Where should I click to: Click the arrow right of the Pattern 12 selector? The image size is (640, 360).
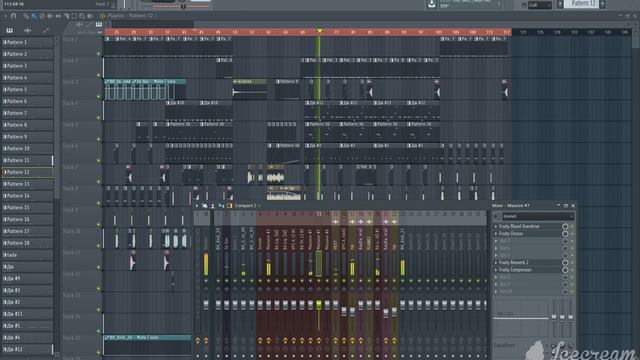[602, 4]
